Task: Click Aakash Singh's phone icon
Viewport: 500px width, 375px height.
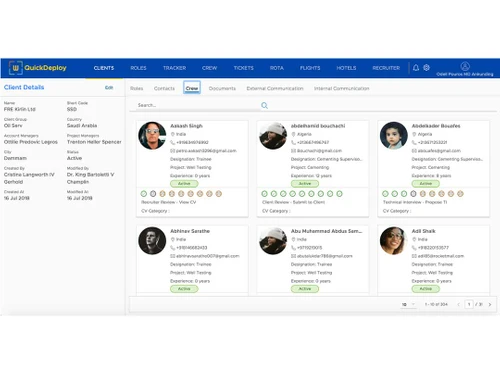Action: pos(173,142)
